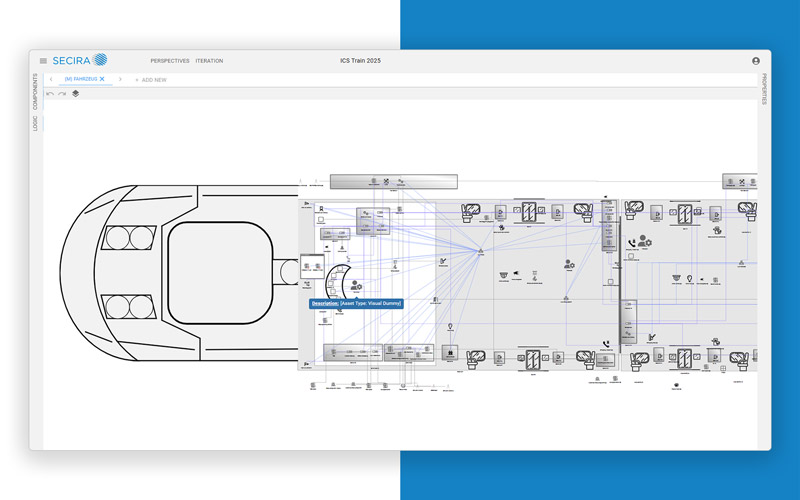Select the seat icon left of first car's lower door

click(x=476, y=359)
